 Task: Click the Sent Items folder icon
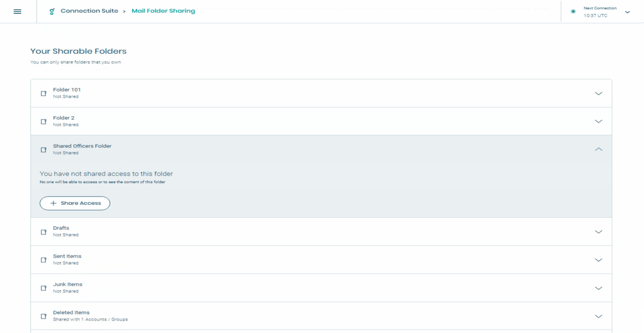tap(44, 260)
